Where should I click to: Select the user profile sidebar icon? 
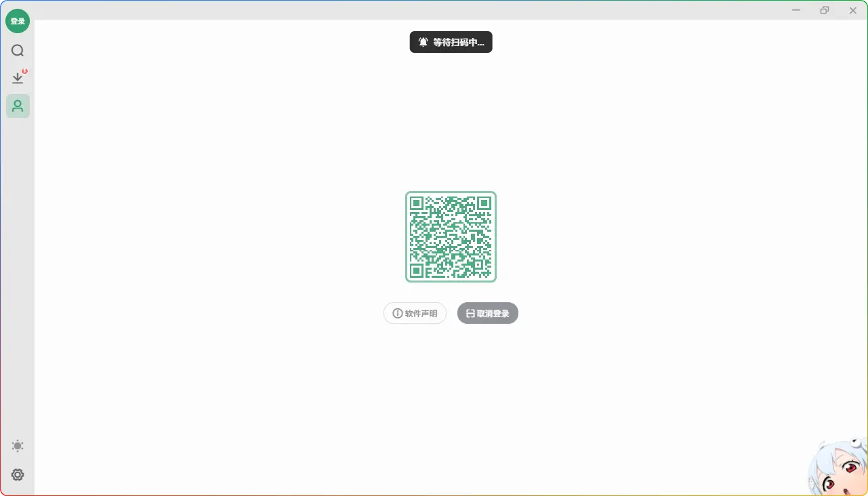(18, 106)
